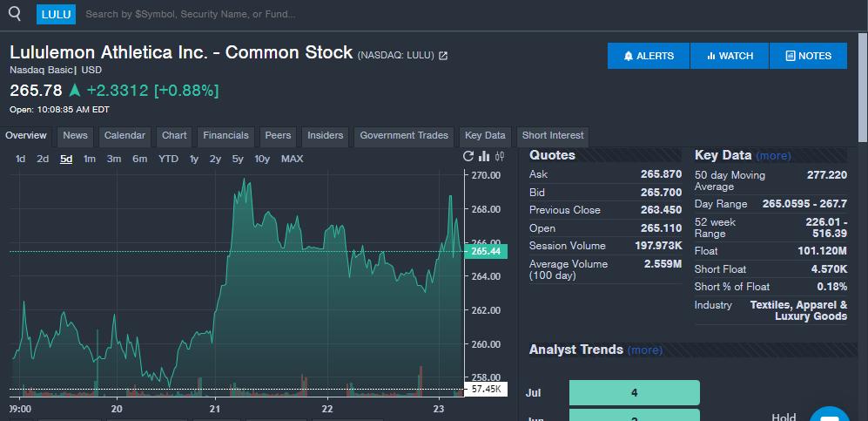Toggle the bar chart volume icon
This screenshot has width=868, height=421.
(x=484, y=156)
